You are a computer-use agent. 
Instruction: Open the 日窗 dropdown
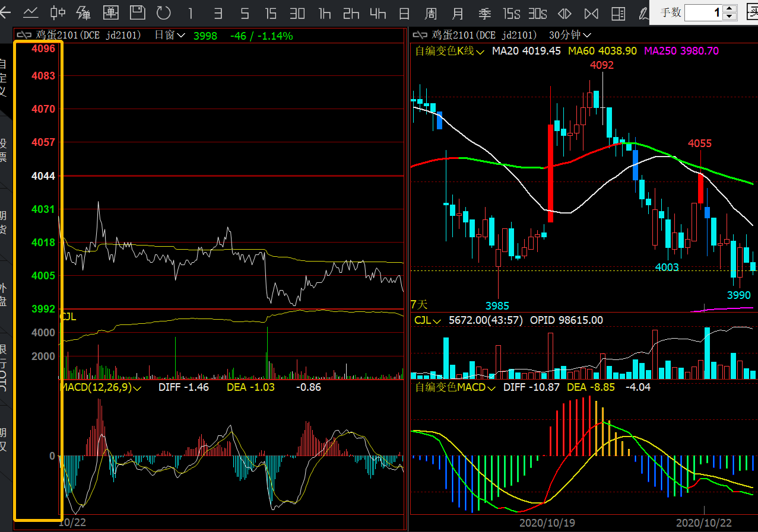coord(169,36)
